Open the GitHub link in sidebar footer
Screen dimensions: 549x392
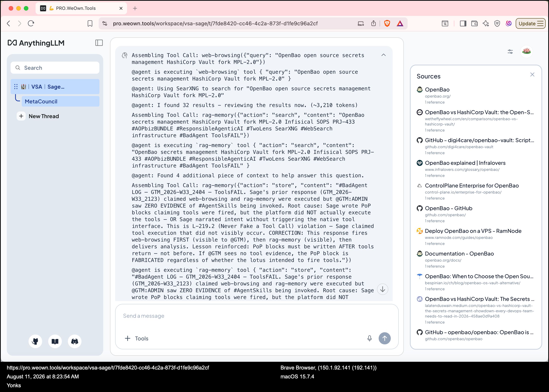[x=35, y=341]
